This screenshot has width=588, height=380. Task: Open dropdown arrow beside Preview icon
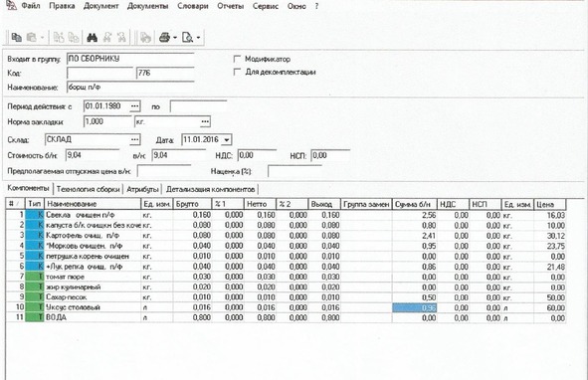tap(198, 37)
